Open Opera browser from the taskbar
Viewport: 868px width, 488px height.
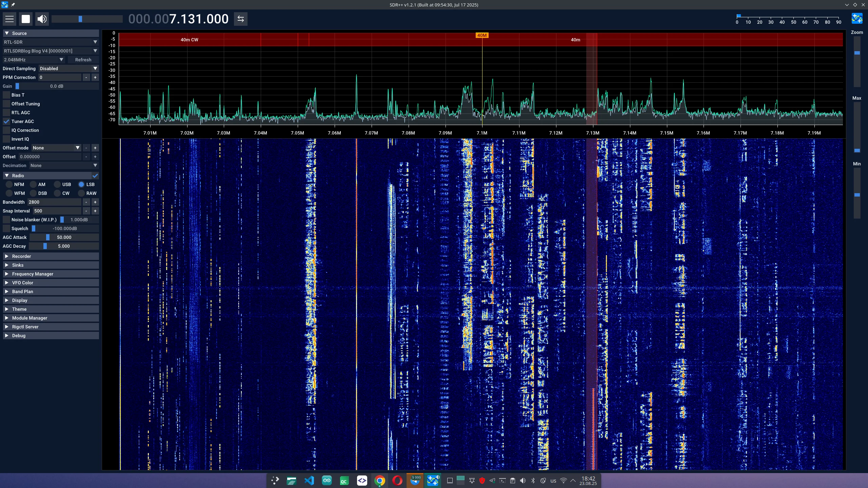pyautogui.click(x=397, y=481)
